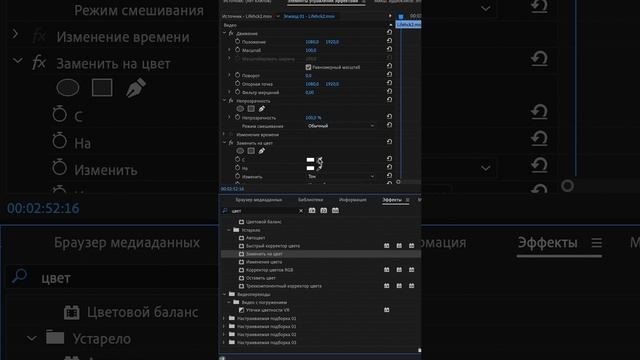
Task: Collapse the Видео с погружением folder
Action: point(229,302)
